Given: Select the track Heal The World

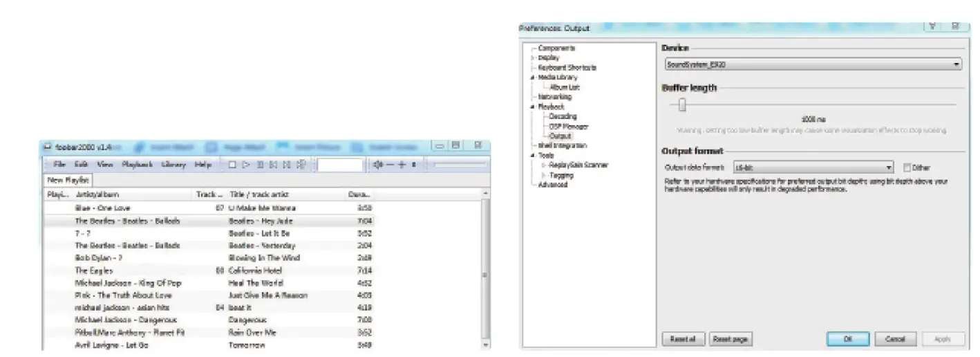Looking at the screenshot, I should tap(256, 283).
